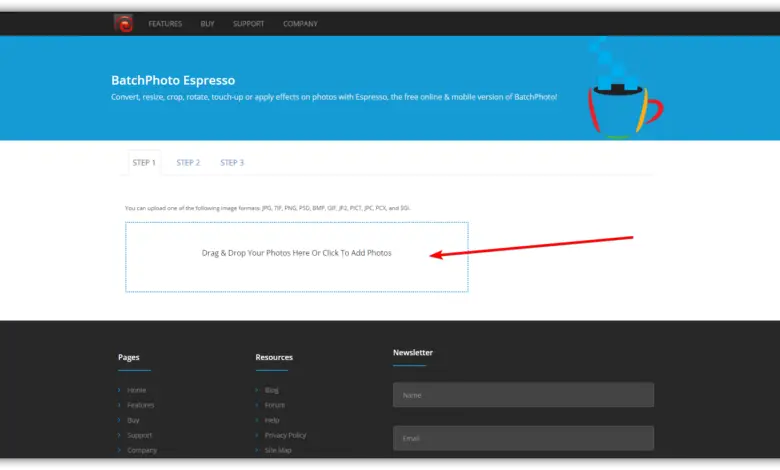Click the Newsletter heading
This screenshot has height=470, width=780.
pyautogui.click(x=413, y=353)
